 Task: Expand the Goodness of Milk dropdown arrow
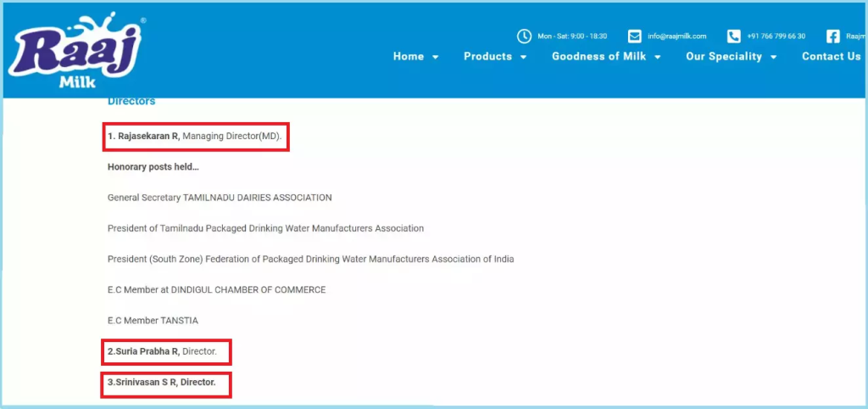pyautogui.click(x=658, y=57)
